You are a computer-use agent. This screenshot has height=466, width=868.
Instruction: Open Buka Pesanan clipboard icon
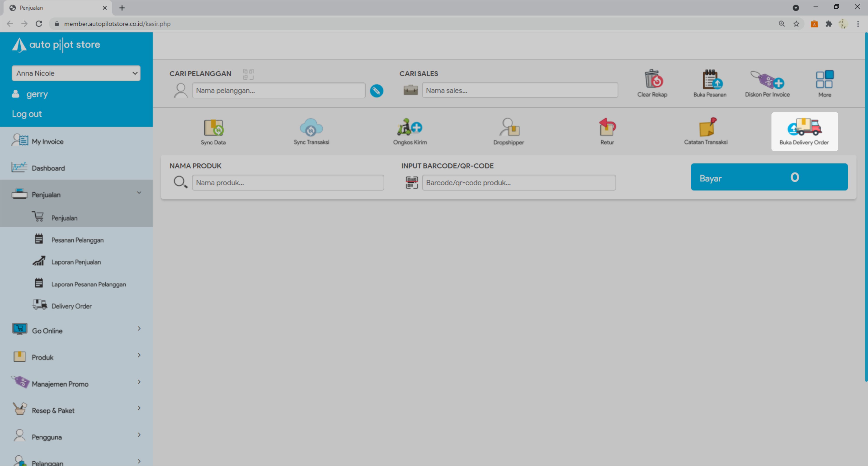pos(710,80)
